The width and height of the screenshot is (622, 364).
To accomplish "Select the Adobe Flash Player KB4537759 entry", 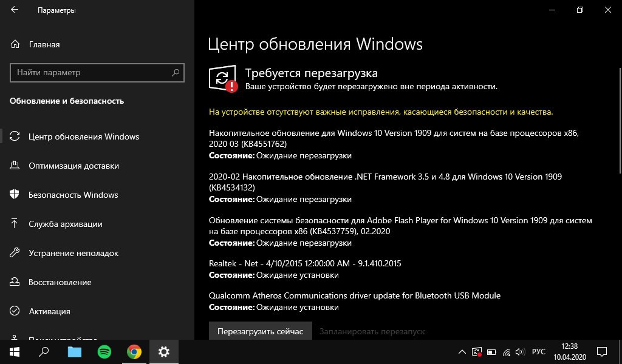I will pos(400,231).
